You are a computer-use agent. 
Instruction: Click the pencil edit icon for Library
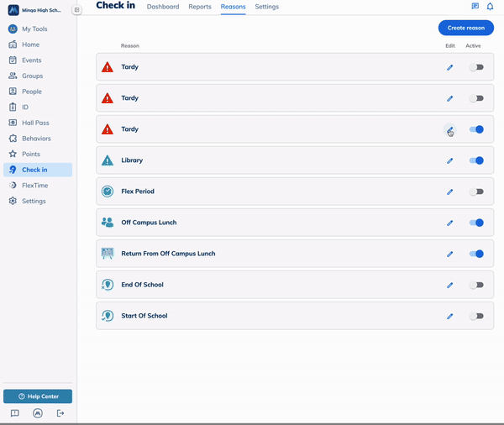(x=449, y=160)
